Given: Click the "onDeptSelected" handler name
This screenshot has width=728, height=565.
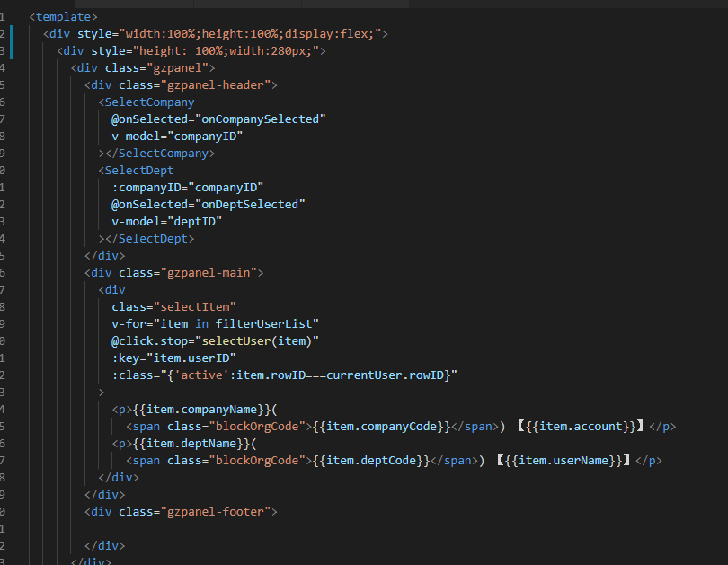Looking at the screenshot, I should pos(250,205).
